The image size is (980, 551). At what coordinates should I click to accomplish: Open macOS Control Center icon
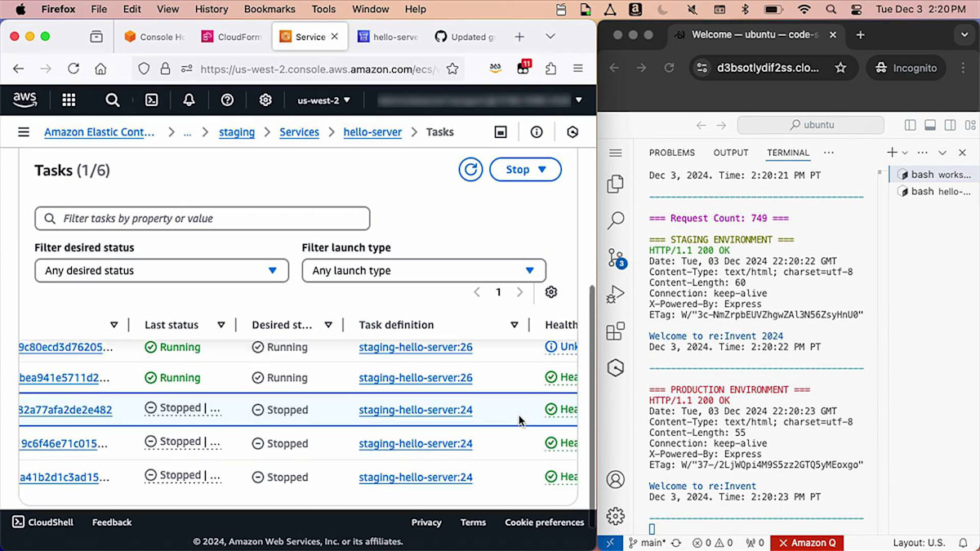pos(856,9)
